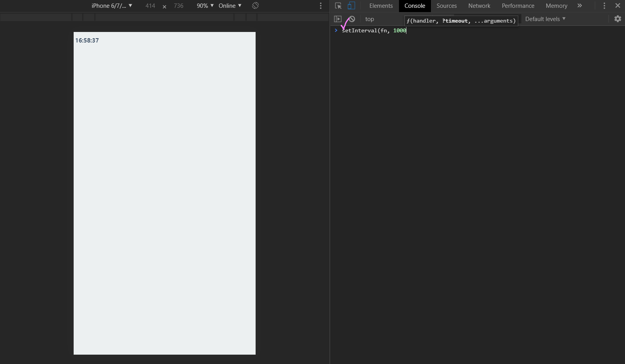Select the inspect element picker icon

[x=338, y=6]
